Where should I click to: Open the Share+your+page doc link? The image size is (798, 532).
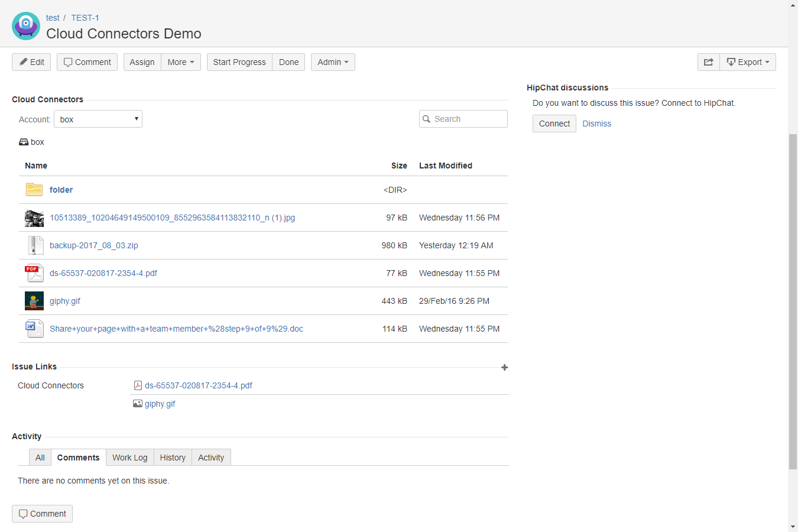pyautogui.click(x=176, y=329)
